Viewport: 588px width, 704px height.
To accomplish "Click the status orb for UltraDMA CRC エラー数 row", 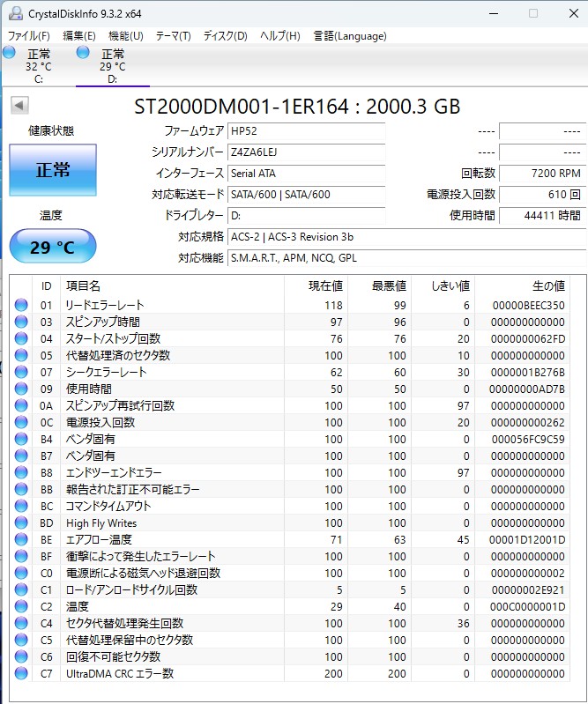I will [x=21, y=673].
